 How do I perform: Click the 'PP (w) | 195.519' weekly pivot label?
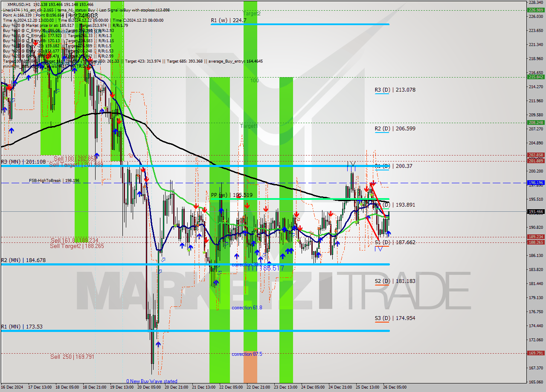[x=232, y=195]
